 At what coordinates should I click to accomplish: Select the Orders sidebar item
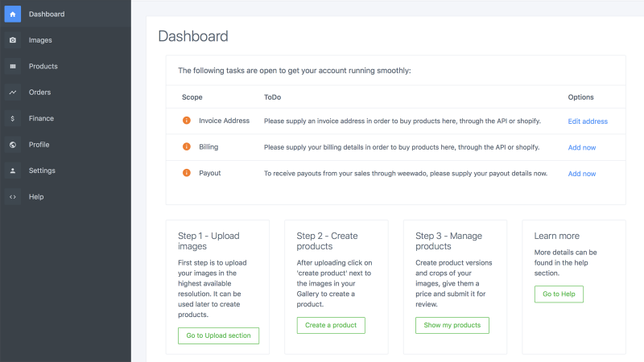pos(66,93)
